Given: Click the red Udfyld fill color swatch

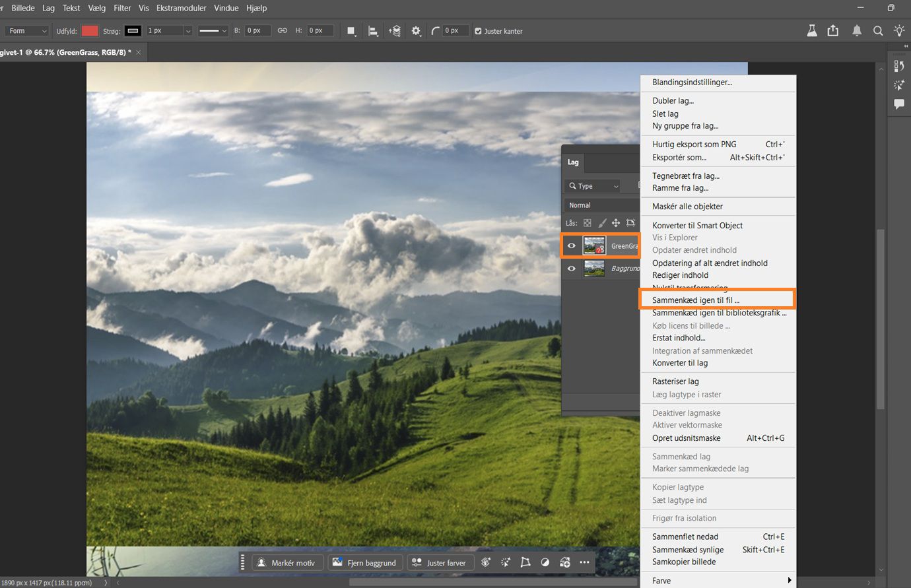Looking at the screenshot, I should pos(90,31).
